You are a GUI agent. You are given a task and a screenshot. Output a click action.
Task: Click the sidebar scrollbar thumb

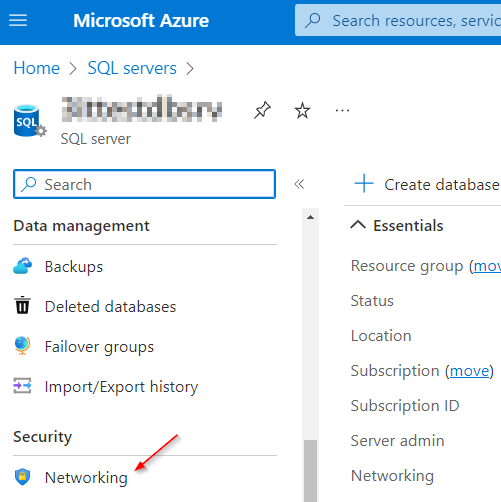coord(311,471)
